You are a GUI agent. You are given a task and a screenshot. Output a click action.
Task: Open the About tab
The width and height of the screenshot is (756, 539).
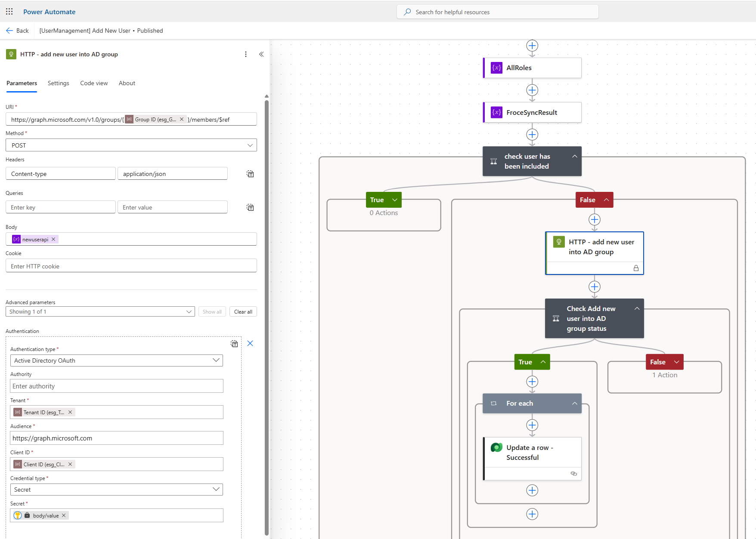tap(127, 83)
